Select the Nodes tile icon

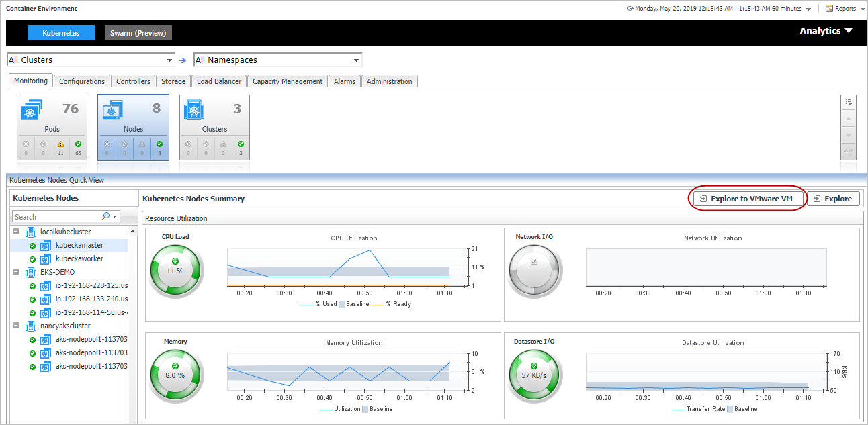pyautogui.click(x=112, y=110)
